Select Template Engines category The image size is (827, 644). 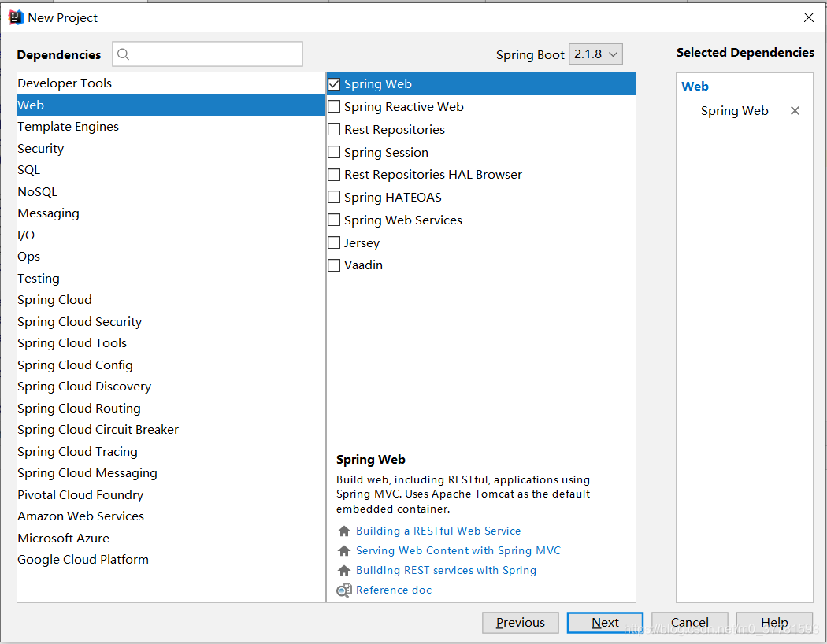click(171, 127)
